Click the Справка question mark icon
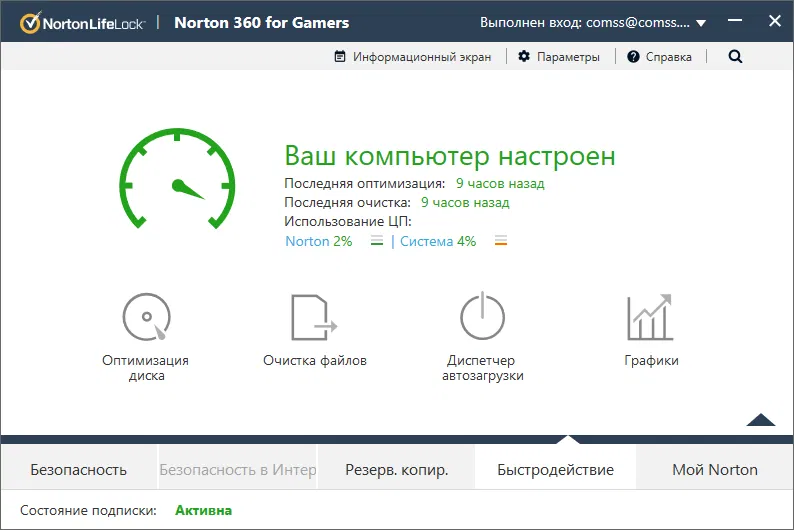The width and height of the screenshot is (794, 530). [x=633, y=56]
